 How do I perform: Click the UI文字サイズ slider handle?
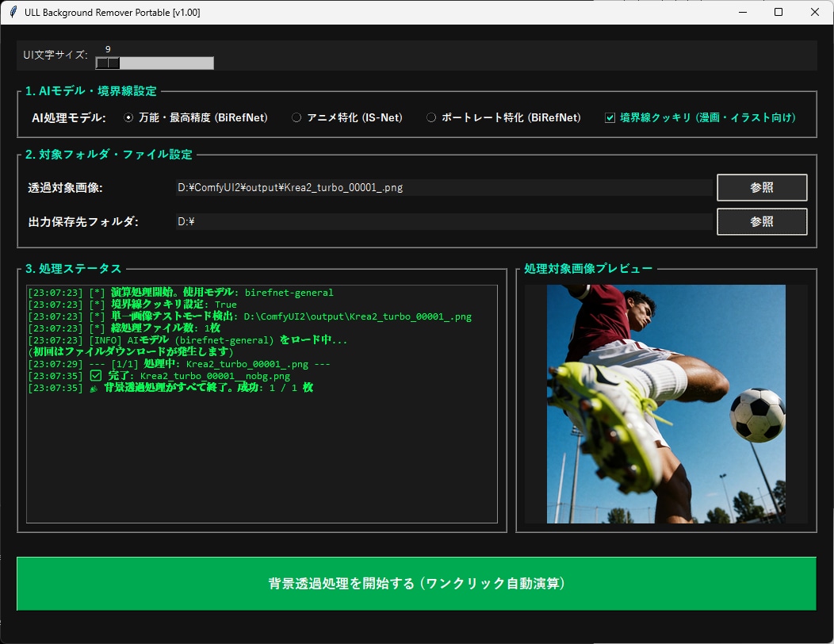(x=108, y=63)
